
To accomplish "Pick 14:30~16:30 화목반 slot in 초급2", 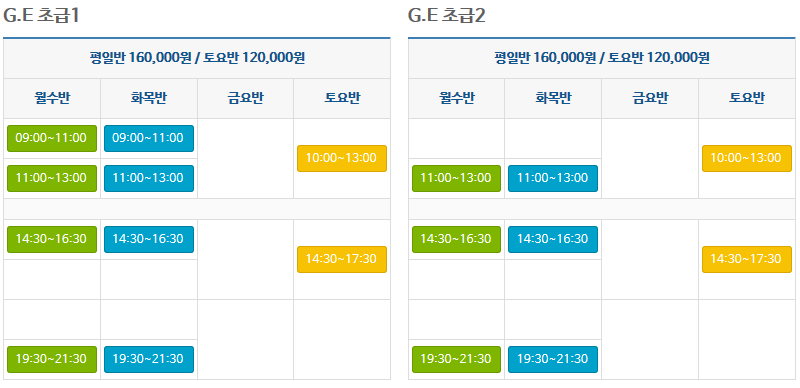I will click(x=553, y=239).
